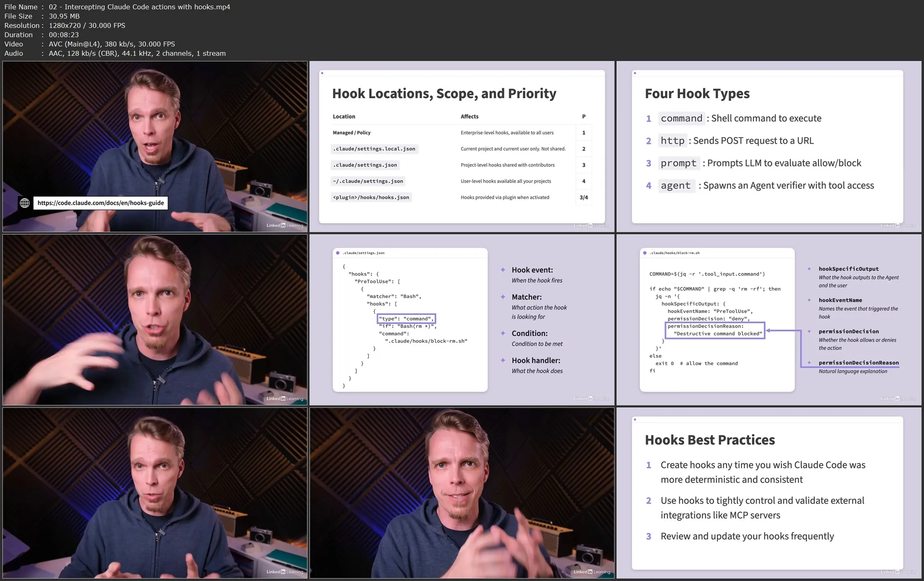The height and width of the screenshot is (581, 924).
Task: Click the '"if": "Bash(rm *)",' JSON line
Action: (x=408, y=326)
